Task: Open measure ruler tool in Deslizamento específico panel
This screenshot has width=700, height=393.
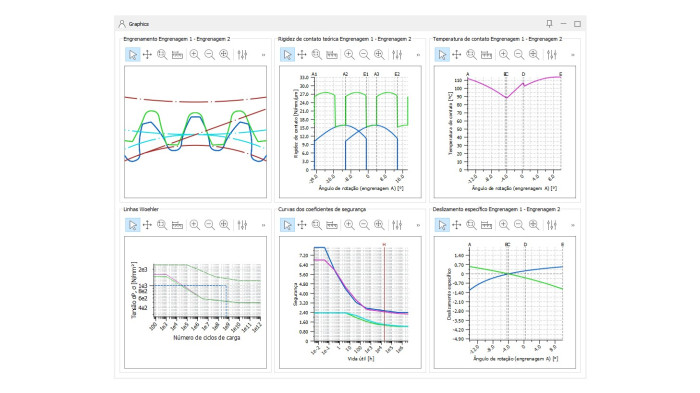Action: [x=486, y=225]
